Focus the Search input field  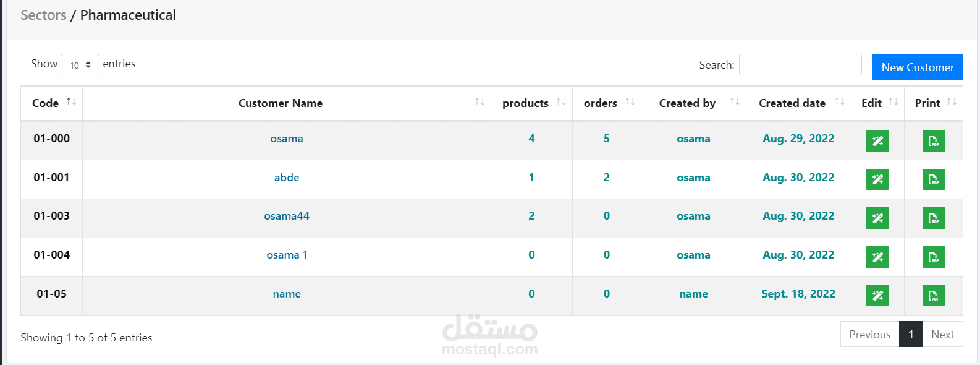point(800,65)
